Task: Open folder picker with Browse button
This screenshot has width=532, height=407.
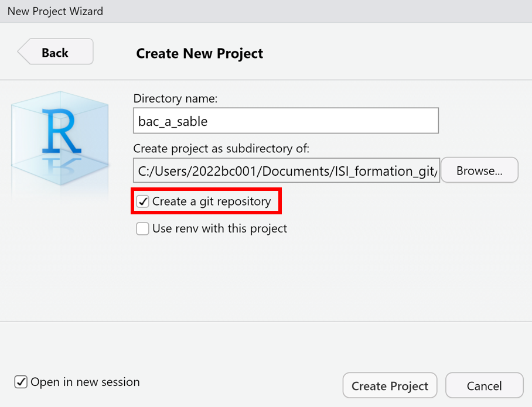Action: 479,171
